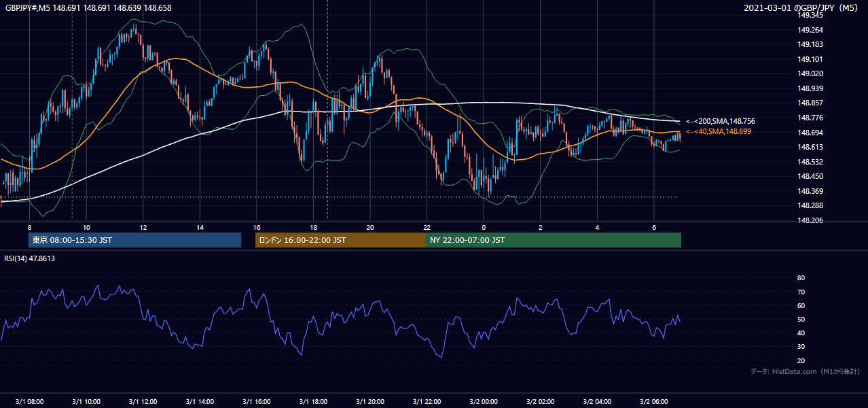Click the 200 SMA 148.756 label
This screenshot has height=408, width=868.
721,121
